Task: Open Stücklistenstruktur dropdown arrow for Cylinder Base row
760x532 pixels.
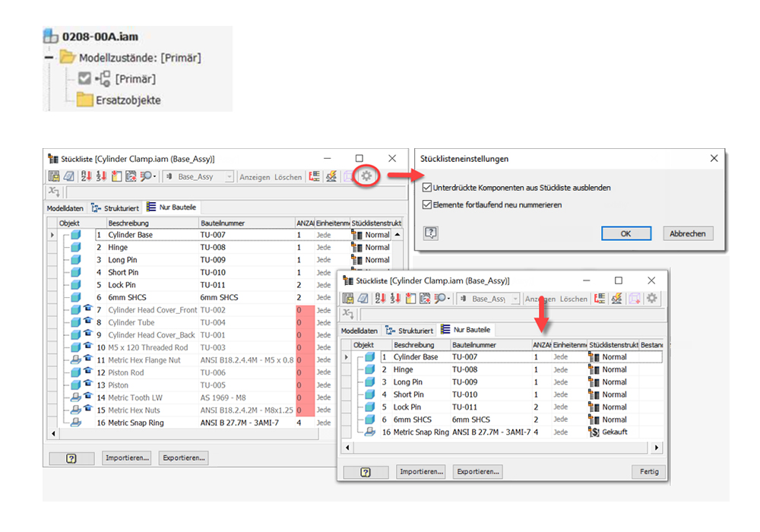Action: point(396,235)
